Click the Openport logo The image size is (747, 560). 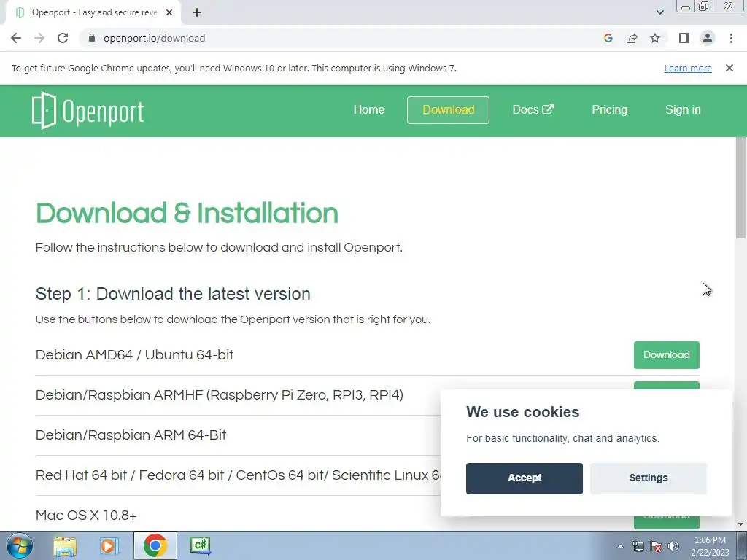click(x=88, y=111)
